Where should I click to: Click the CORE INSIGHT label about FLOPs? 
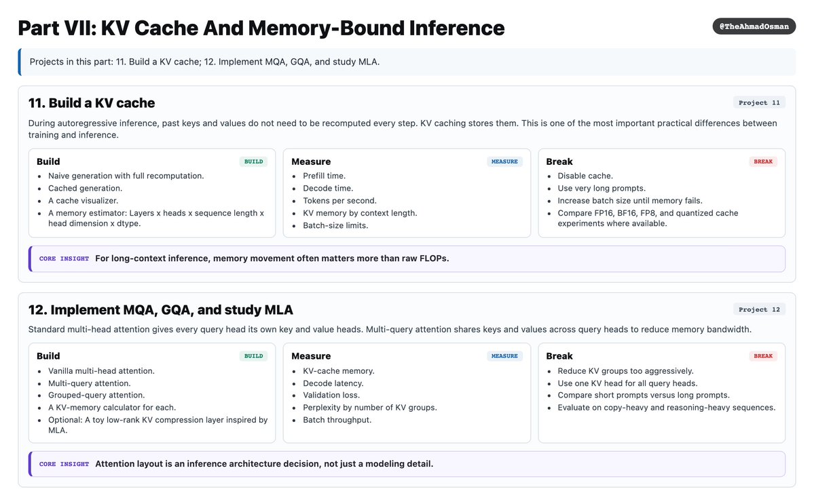64,258
